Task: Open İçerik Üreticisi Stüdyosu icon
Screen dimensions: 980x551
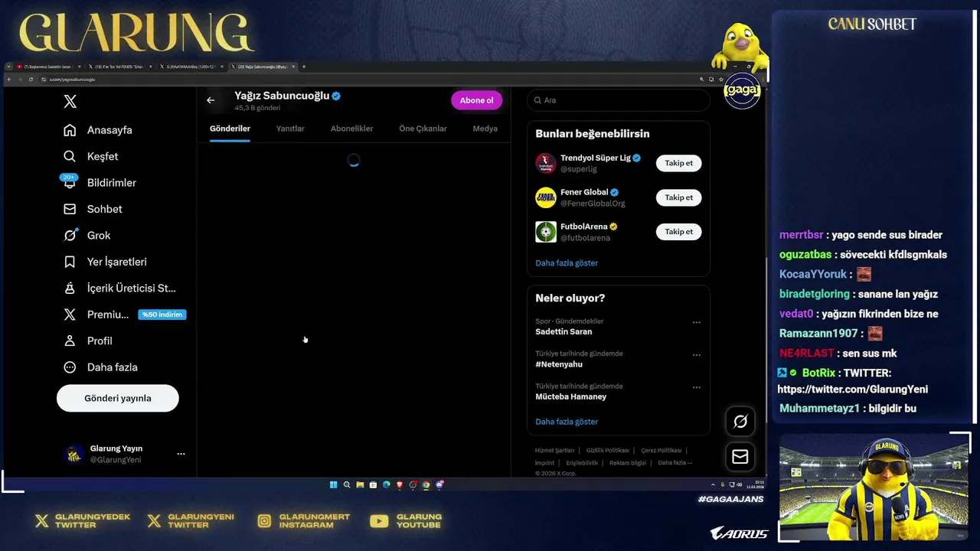Action: point(70,289)
